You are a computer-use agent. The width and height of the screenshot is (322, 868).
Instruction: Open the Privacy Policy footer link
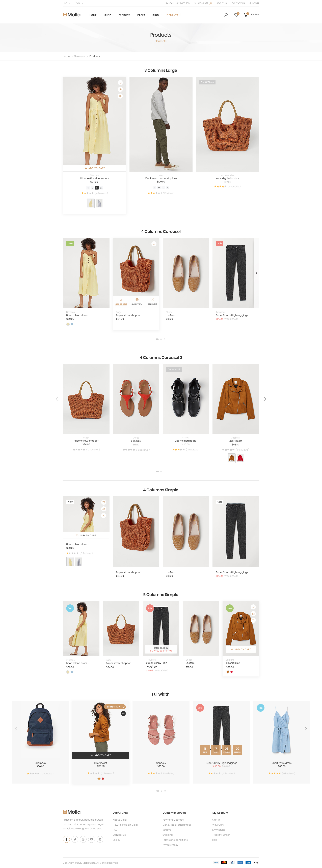coord(170,844)
